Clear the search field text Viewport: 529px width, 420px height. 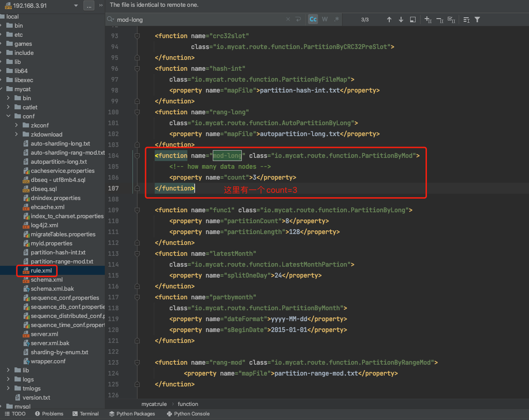click(x=288, y=20)
